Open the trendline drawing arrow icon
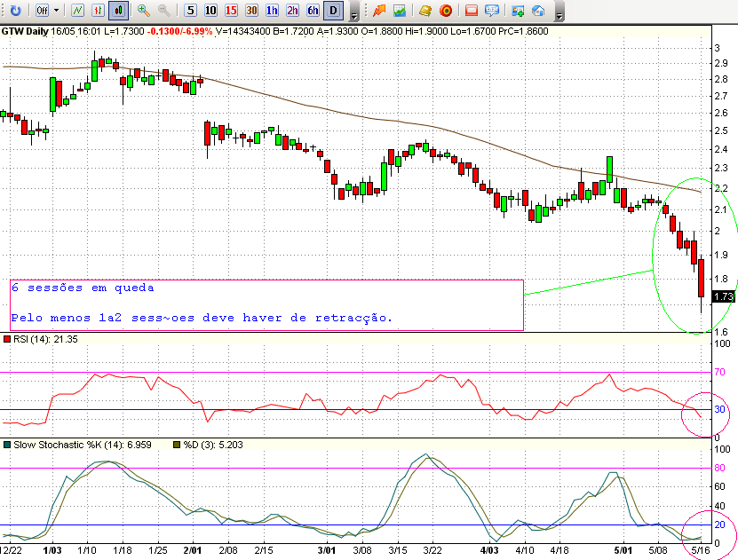Viewport: 738px width, 560px height. click(379, 11)
